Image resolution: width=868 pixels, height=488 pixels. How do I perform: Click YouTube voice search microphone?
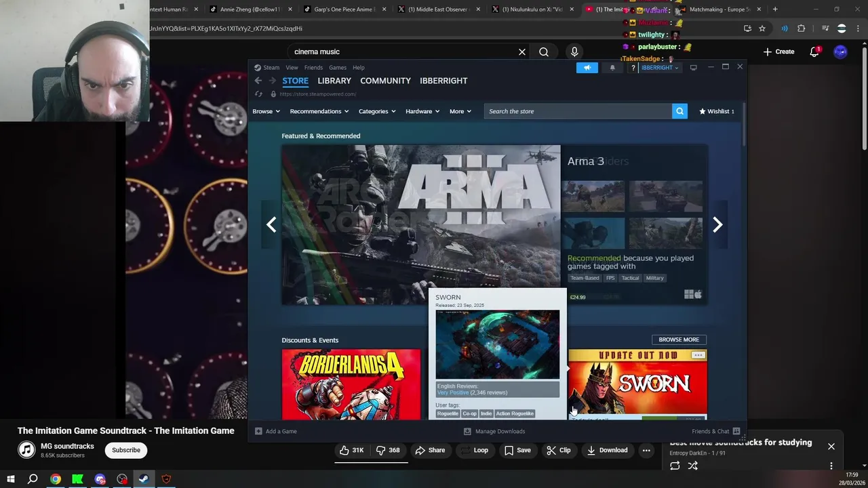pyautogui.click(x=574, y=52)
